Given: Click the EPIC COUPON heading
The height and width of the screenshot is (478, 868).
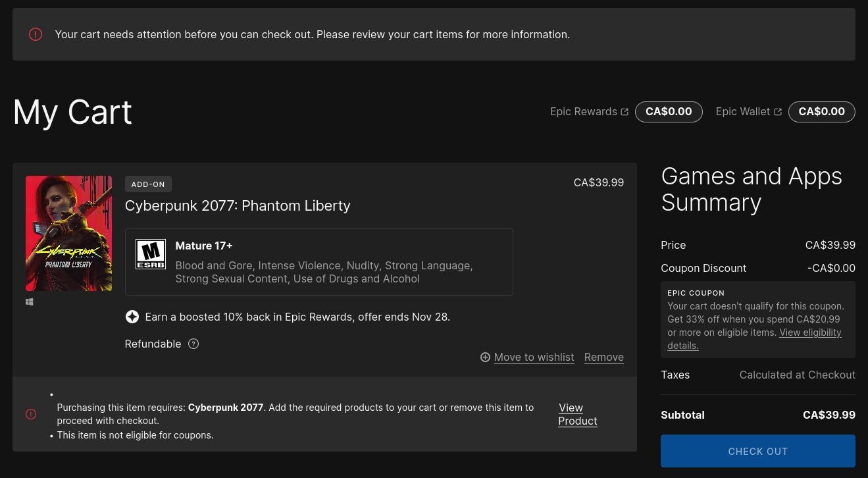Looking at the screenshot, I should [696, 293].
